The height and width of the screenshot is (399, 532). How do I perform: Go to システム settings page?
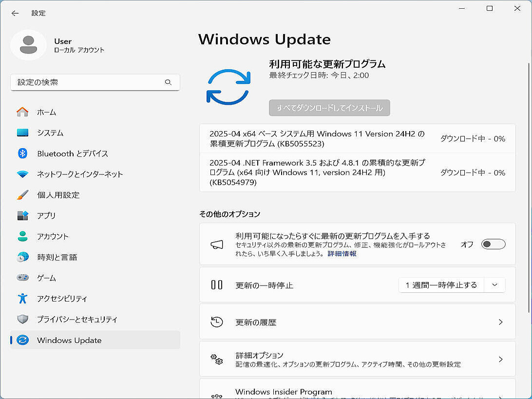50,133
